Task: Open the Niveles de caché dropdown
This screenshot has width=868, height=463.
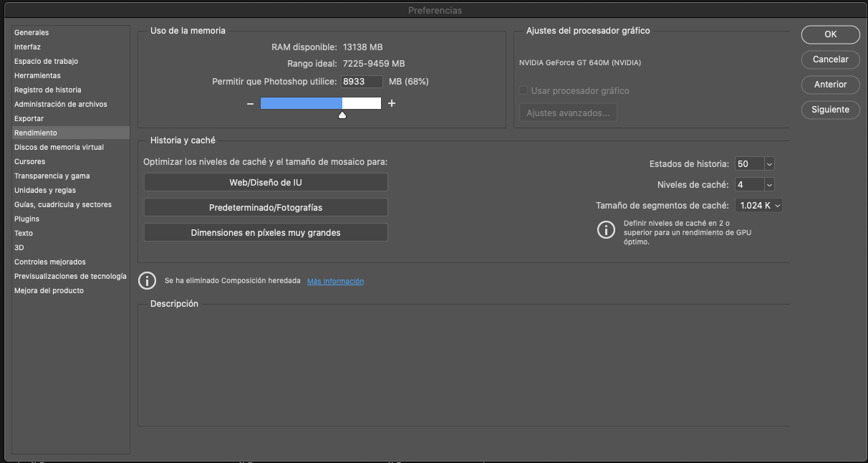Action: (754, 184)
